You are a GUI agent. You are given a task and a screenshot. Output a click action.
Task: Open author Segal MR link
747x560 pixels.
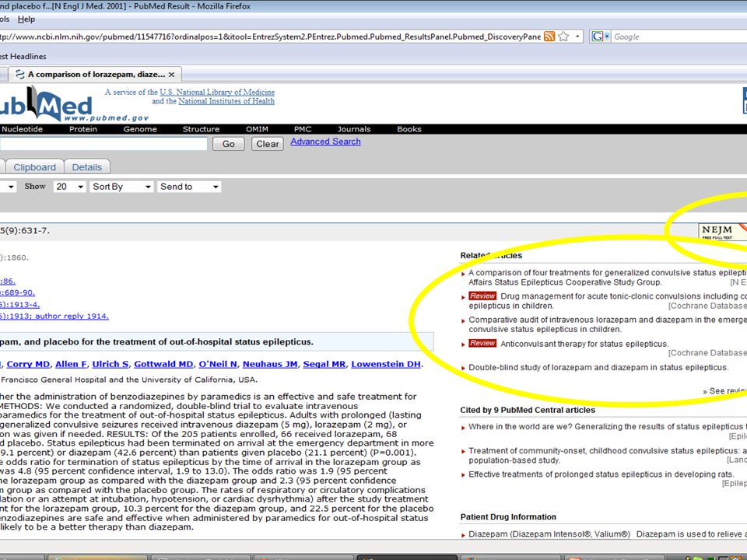click(324, 364)
